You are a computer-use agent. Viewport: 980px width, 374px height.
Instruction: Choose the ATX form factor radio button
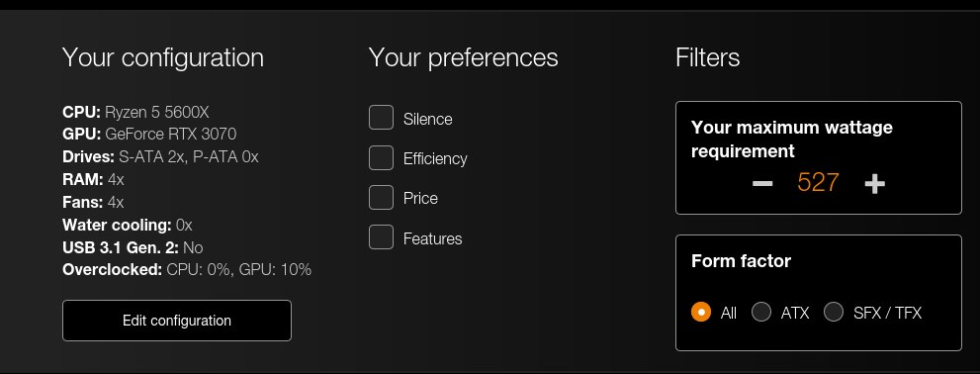tap(761, 312)
